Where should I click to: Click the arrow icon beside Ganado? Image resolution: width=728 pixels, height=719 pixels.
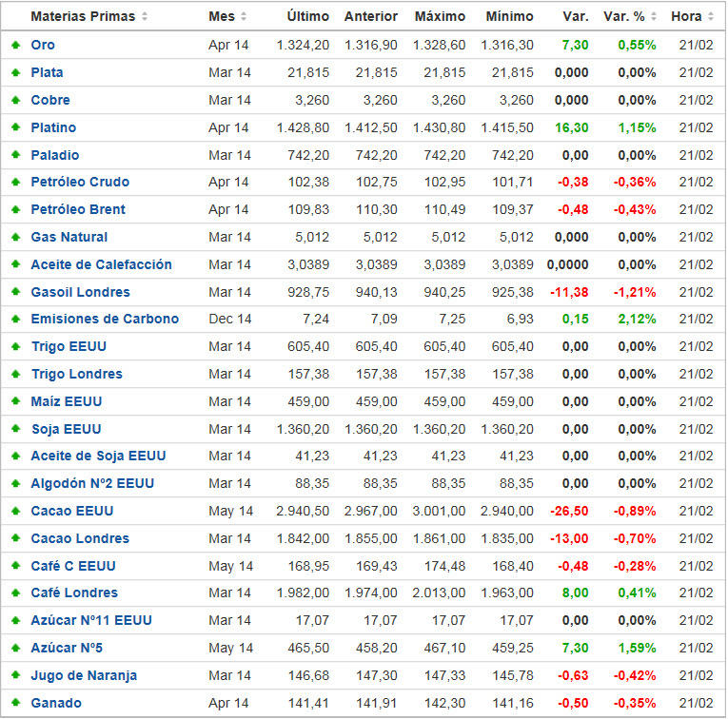(15, 703)
